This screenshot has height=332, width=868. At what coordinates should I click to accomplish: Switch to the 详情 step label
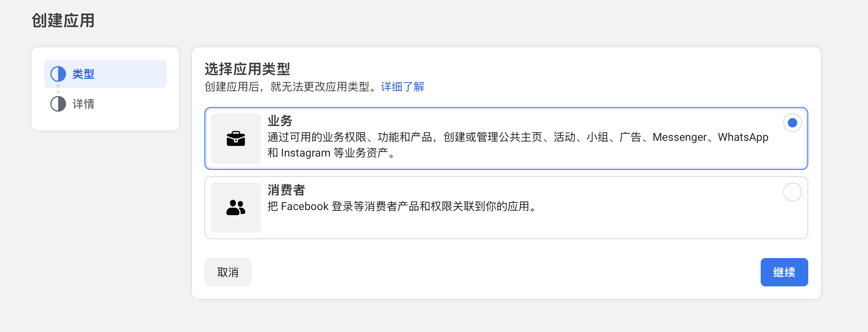83,104
